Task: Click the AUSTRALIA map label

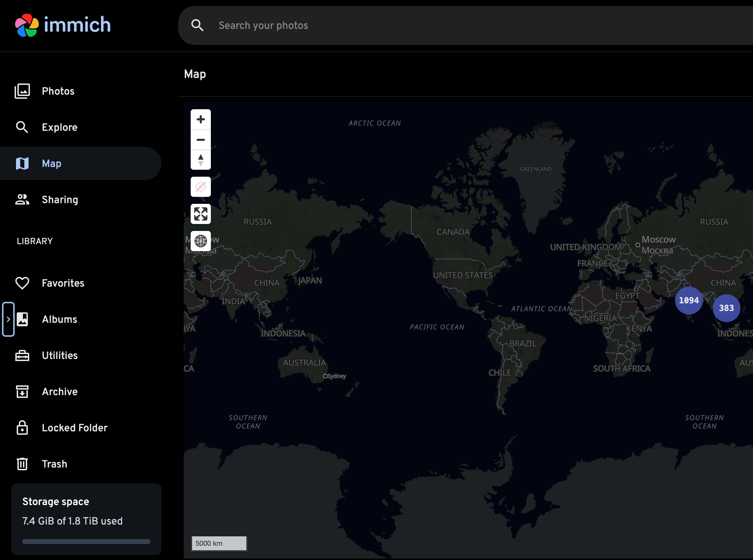Action: point(304,363)
